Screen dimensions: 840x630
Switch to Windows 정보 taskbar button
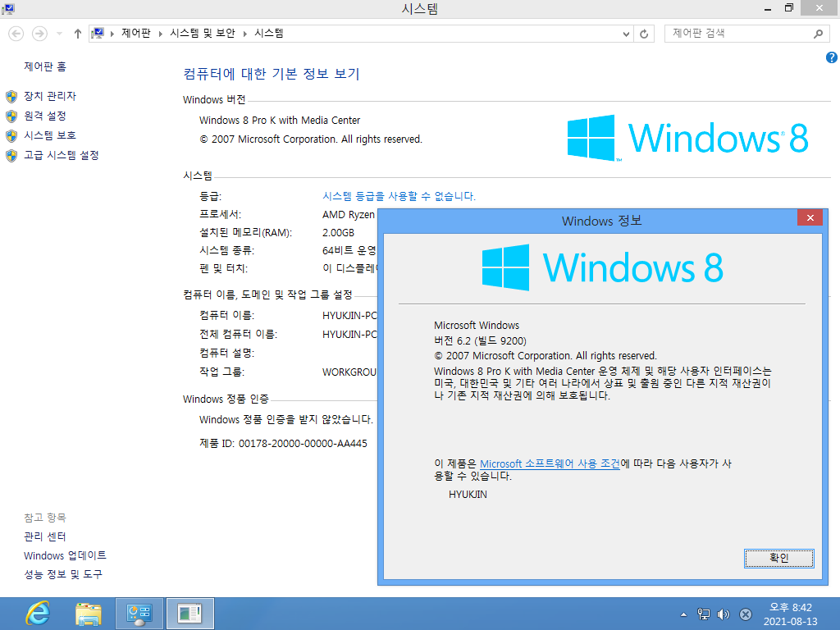(x=189, y=614)
